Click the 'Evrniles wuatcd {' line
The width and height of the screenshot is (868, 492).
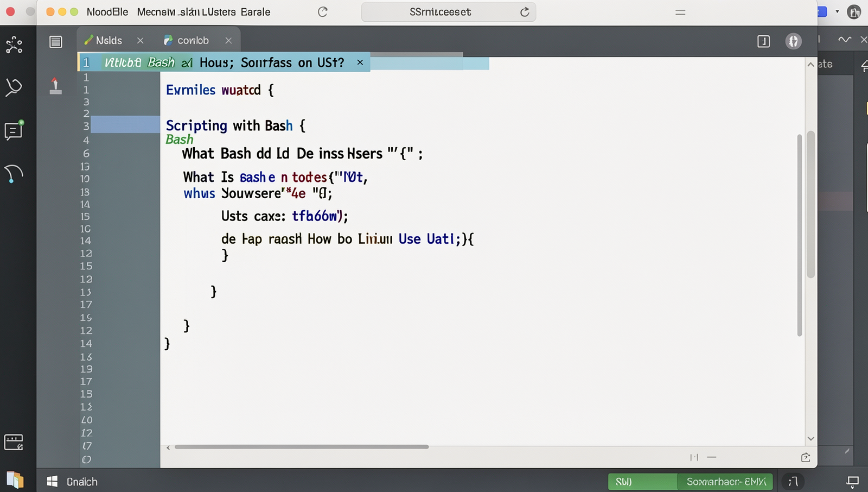pos(220,90)
